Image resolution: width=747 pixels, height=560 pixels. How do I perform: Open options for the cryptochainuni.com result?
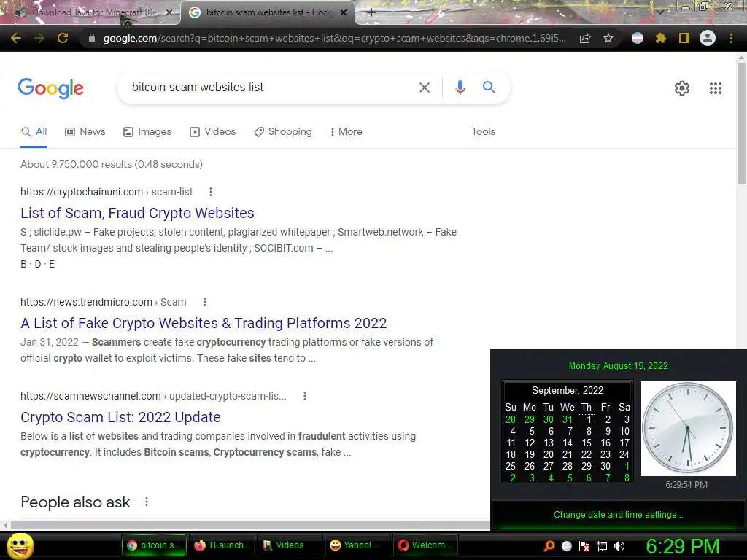click(211, 192)
